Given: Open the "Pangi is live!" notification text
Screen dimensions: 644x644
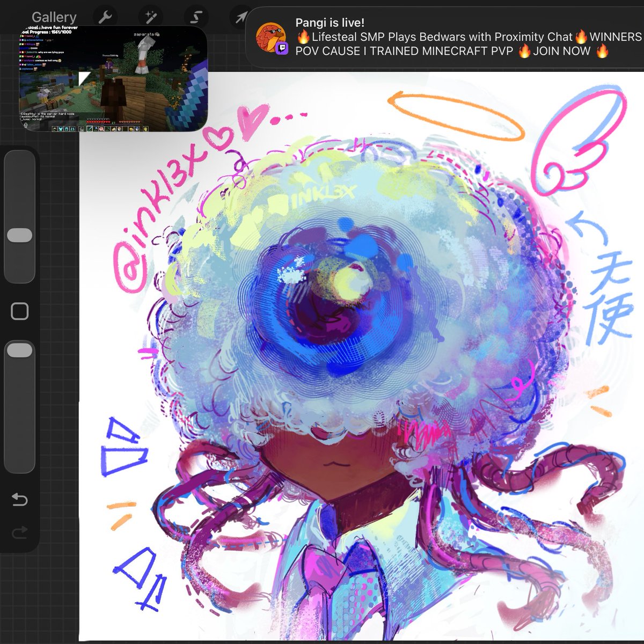Looking at the screenshot, I should click(x=330, y=23).
